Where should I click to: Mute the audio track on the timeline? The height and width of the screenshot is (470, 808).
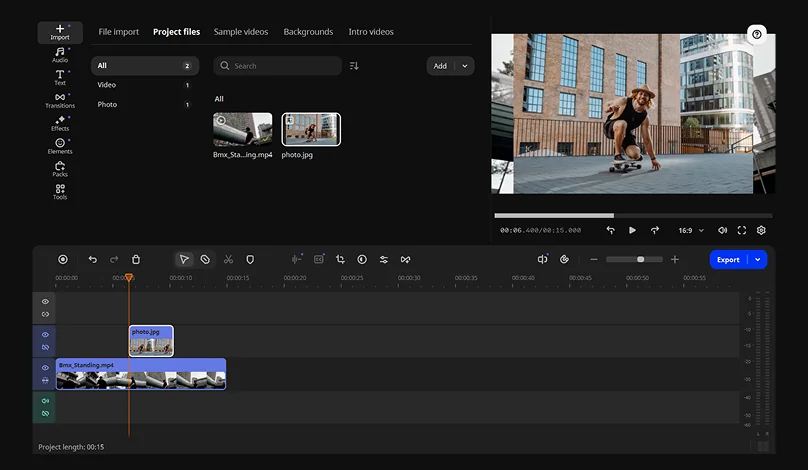point(45,401)
